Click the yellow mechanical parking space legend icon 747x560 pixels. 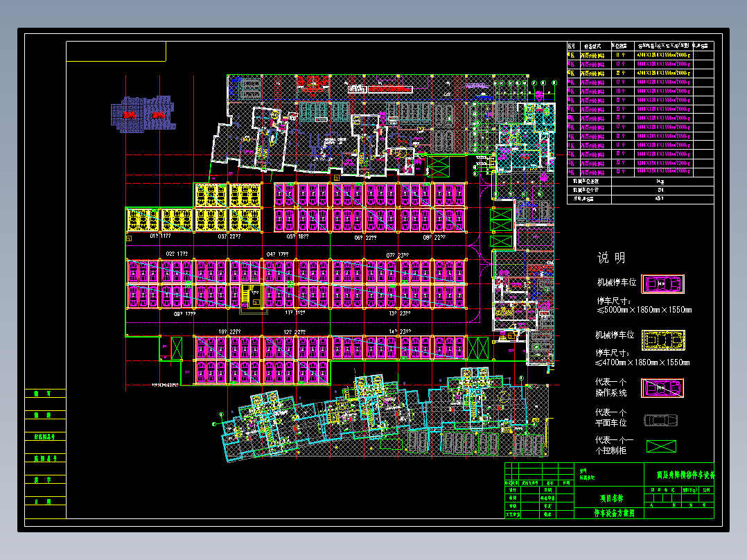click(662, 340)
